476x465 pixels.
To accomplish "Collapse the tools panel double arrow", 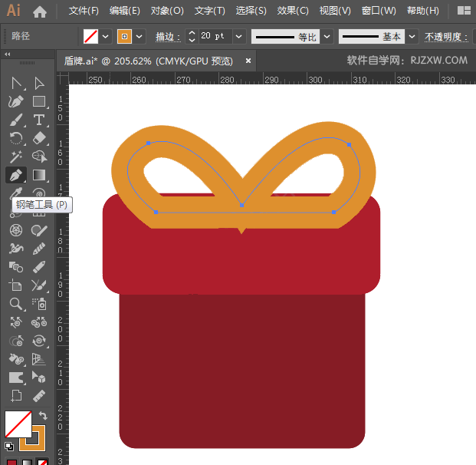I will point(8,54).
